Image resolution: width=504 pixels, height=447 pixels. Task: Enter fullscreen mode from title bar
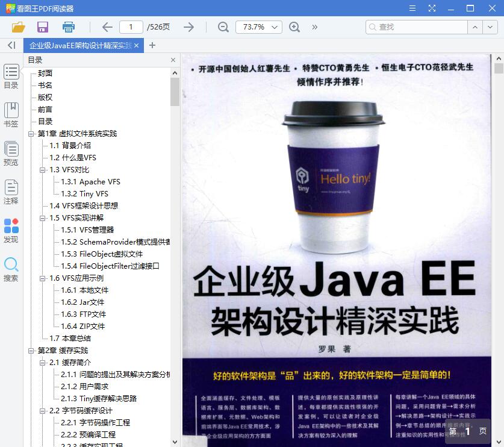(x=432, y=8)
